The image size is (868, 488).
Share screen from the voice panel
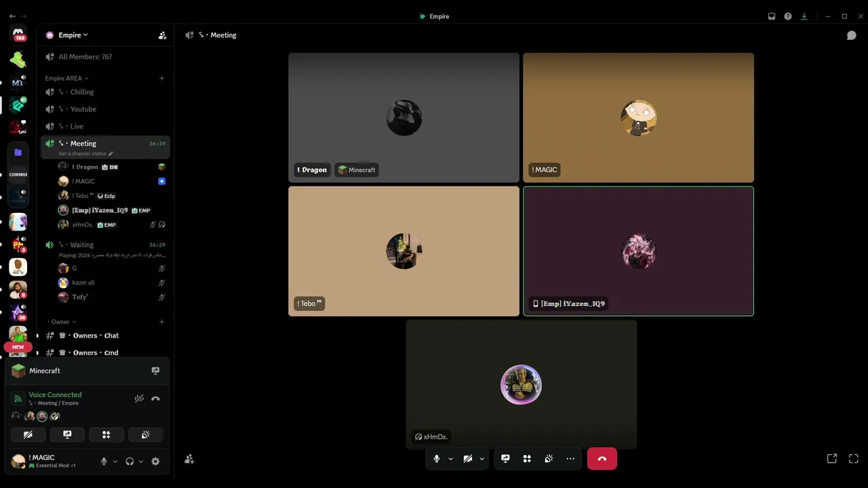[67, 434]
